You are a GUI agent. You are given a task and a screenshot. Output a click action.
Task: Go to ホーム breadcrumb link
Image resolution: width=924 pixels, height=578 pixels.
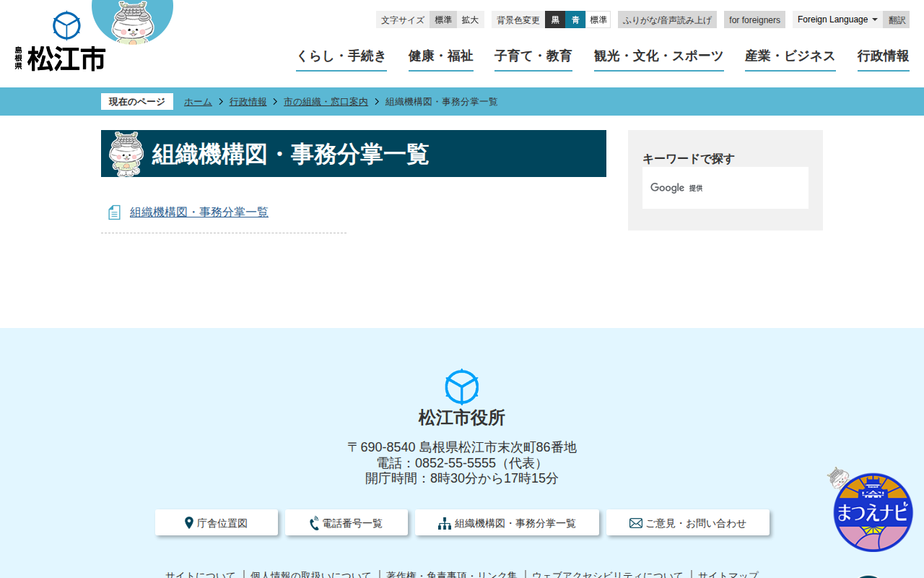198,102
